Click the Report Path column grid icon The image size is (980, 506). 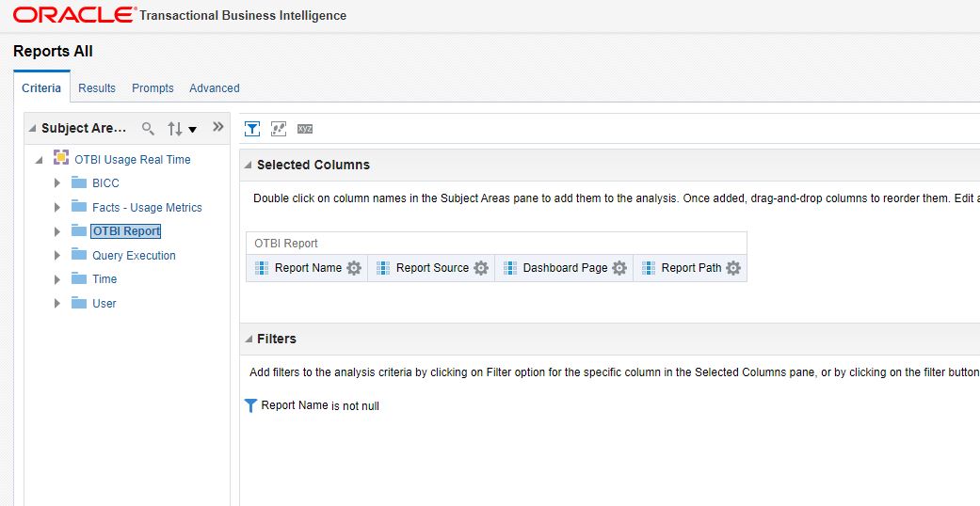[x=649, y=268]
